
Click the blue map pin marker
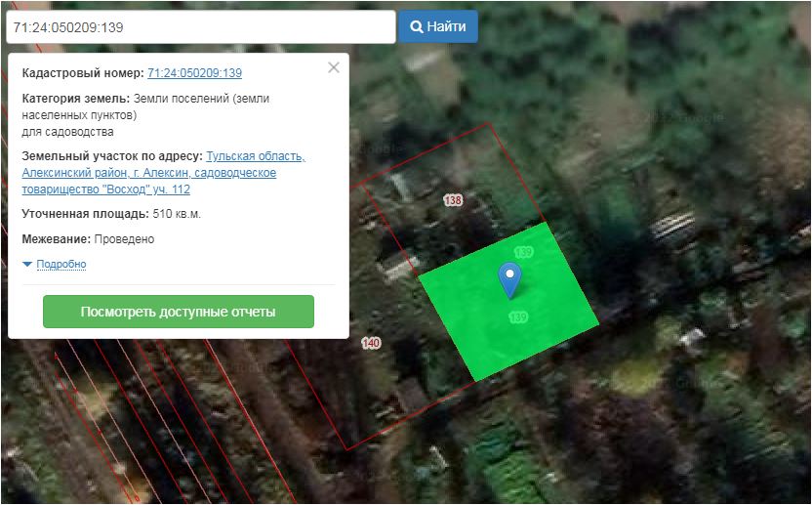pos(509,279)
